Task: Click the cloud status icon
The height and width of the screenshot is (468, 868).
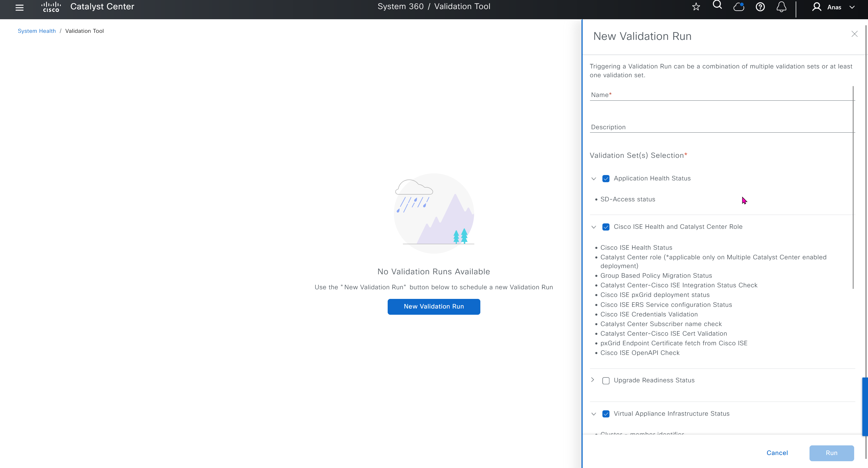Action: [738, 7]
